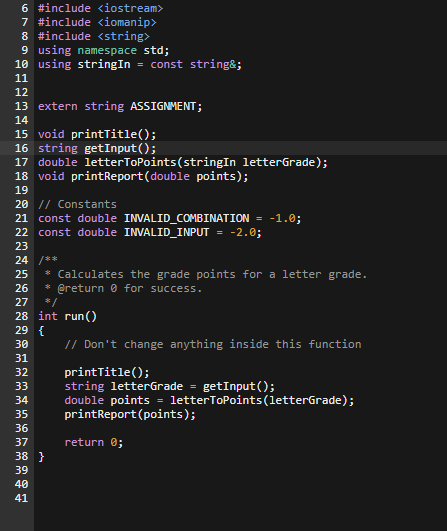Viewport: 447px width, 531px height.
Task: Click the ASSIGNMENT extern variable name
Action: 163,106
